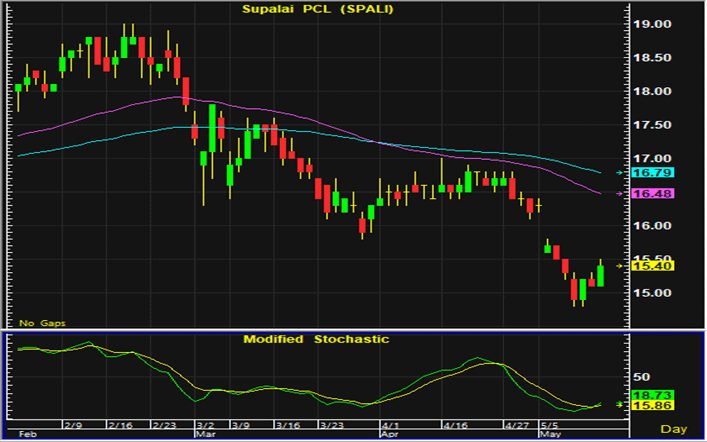Viewport: 707px width, 442px height.
Task: Click the Feb month label
Action: [27, 434]
